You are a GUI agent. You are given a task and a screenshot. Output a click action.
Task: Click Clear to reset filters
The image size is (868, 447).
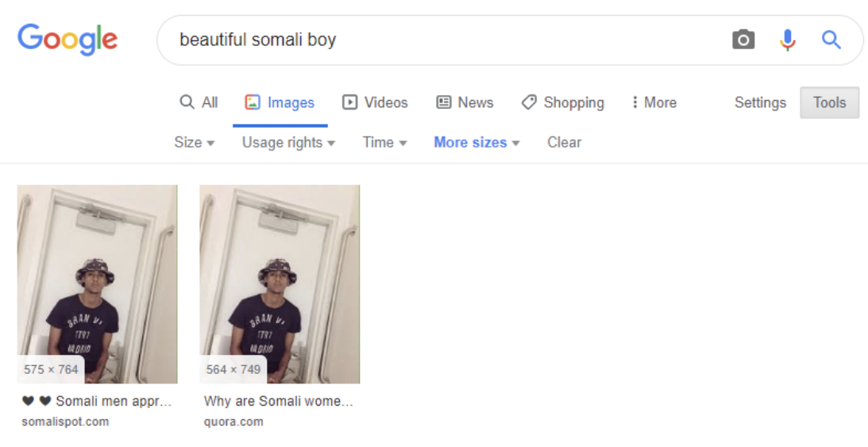(x=564, y=142)
